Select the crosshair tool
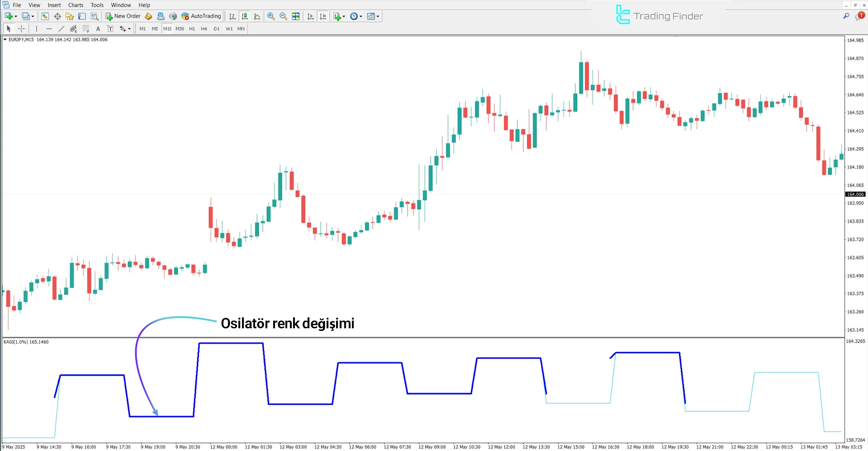868x451 pixels. pyautogui.click(x=21, y=29)
